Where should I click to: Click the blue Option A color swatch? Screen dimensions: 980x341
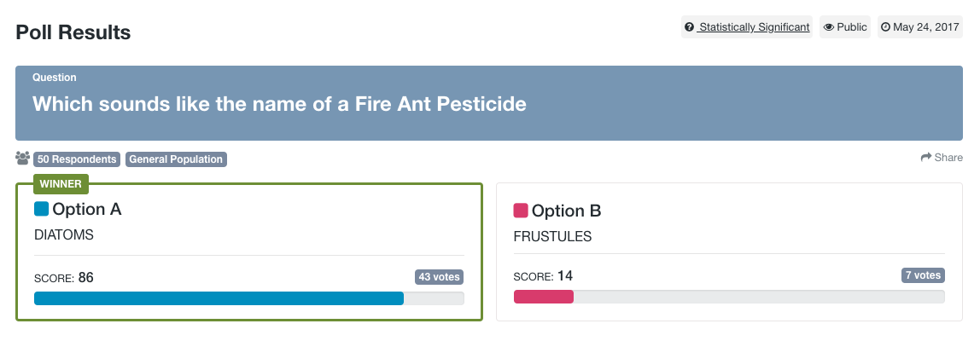(x=42, y=209)
